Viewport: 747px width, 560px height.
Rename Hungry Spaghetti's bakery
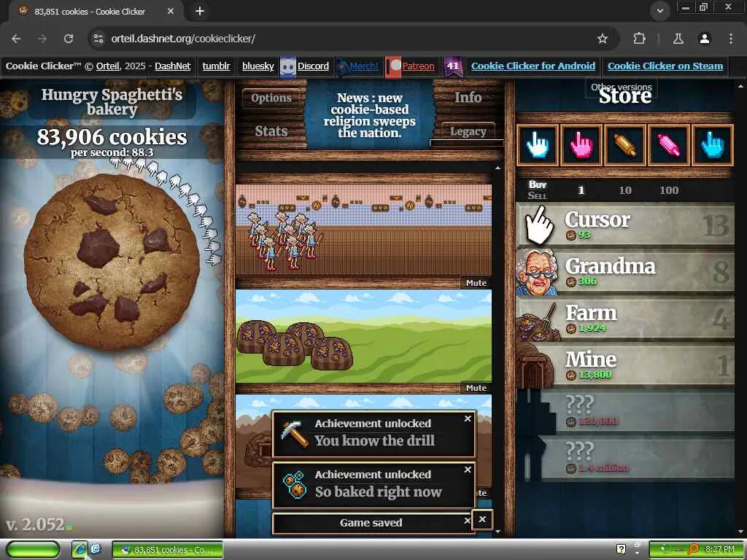[112, 101]
